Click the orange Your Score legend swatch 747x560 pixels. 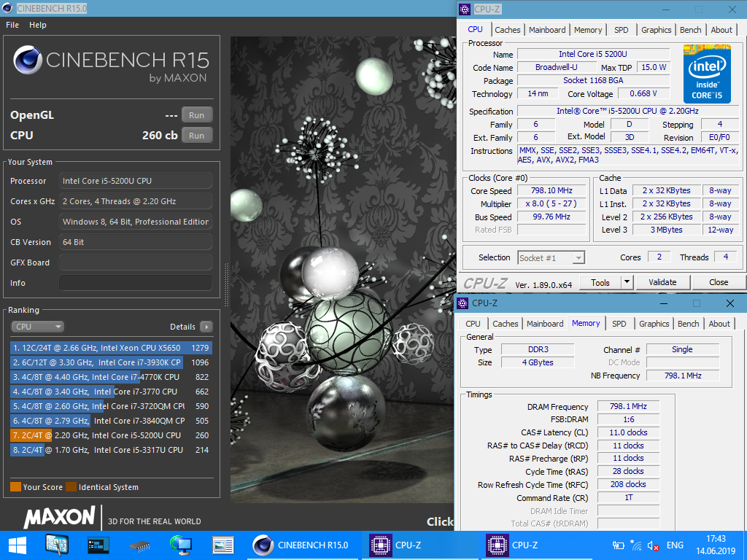(x=16, y=486)
